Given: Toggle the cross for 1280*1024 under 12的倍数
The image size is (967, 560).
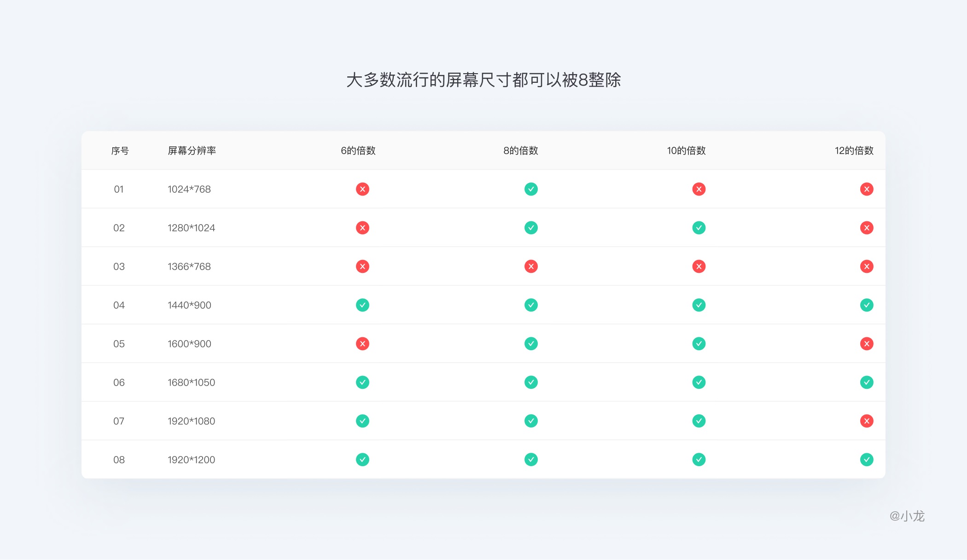Looking at the screenshot, I should click(x=867, y=227).
